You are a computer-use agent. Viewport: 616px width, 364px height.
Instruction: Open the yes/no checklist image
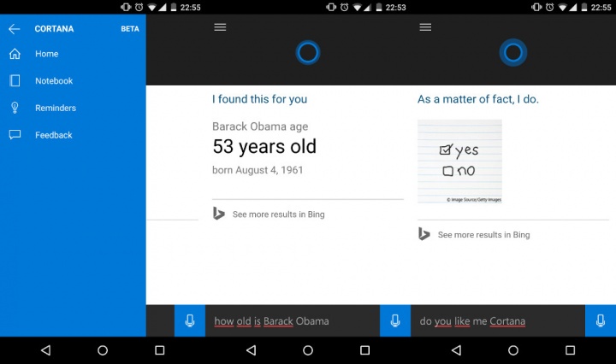(x=459, y=161)
